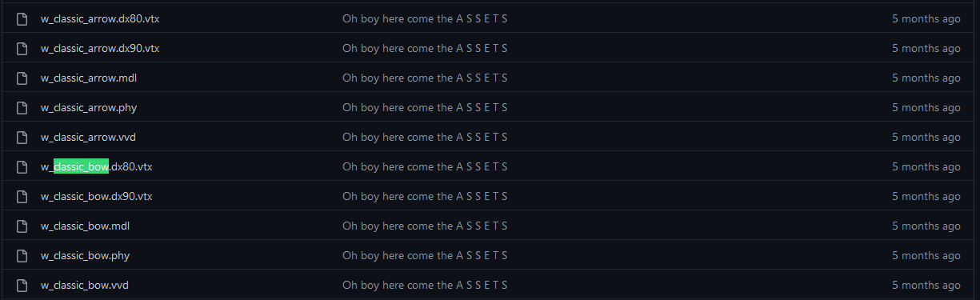This screenshot has height=300, width=980.
Task: Click file icon beside w_classic_arrow.dx80.vtx
Action: pyautogui.click(x=22, y=18)
